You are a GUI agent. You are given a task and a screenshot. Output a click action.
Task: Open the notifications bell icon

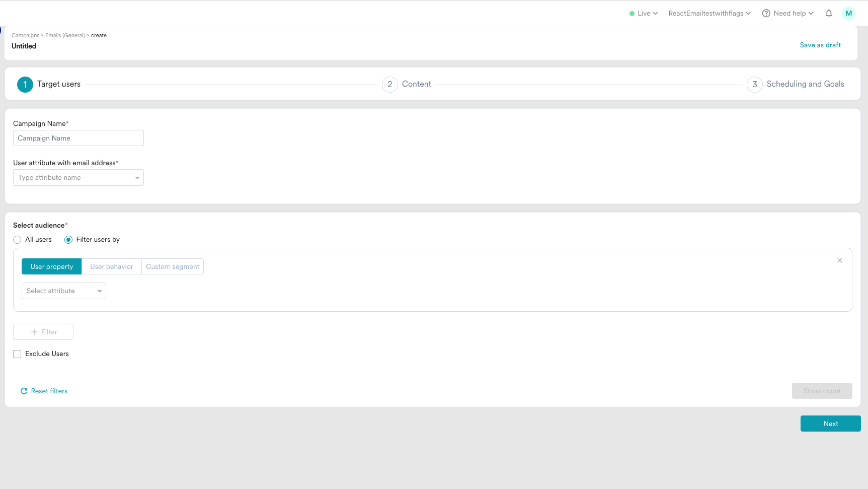829,14
